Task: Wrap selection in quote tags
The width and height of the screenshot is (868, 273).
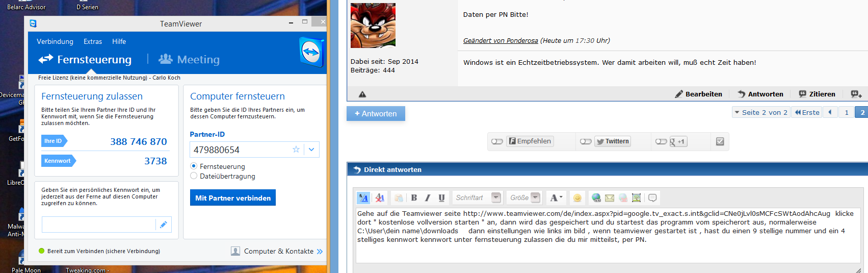Action: (x=652, y=198)
